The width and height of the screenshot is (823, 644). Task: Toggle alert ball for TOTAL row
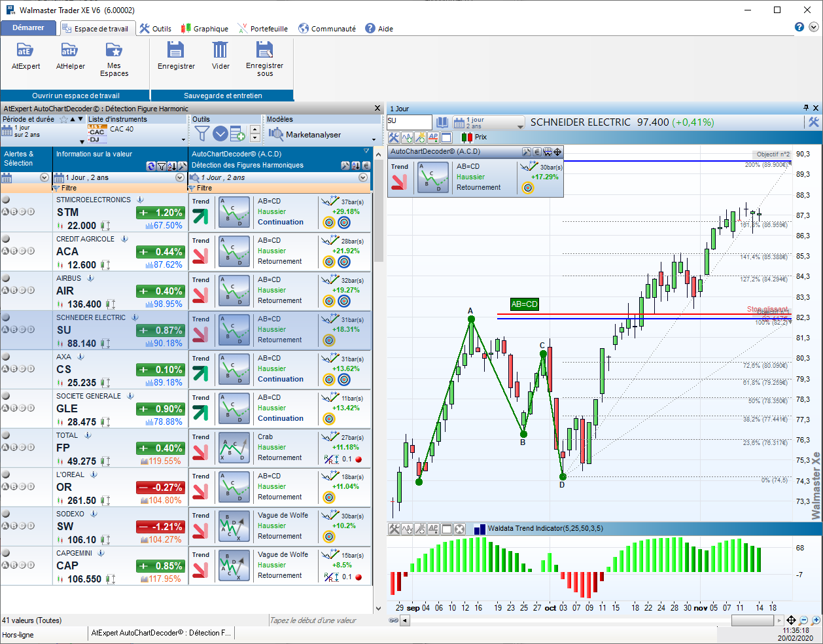[x=6, y=435]
